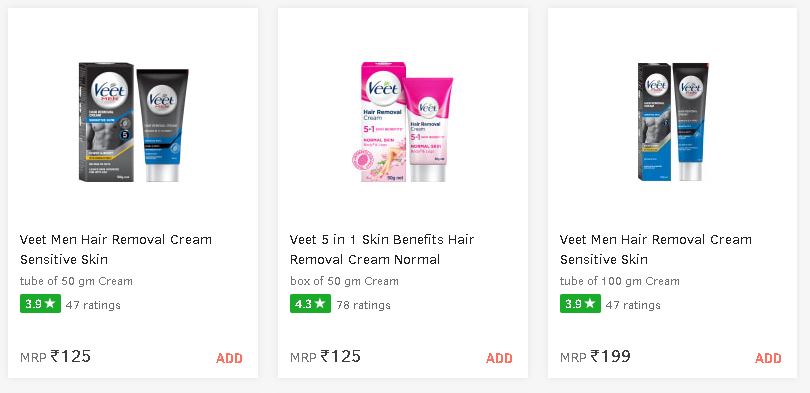This screenshot has width=810, height=393.
Task: Click 3.9 star badge on 100 gm tube
Action: [x=580, y=304]
